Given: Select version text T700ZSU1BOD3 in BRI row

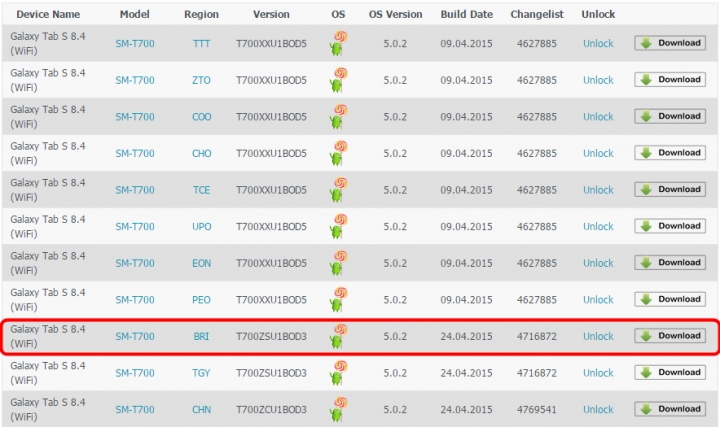Looking at the screenshot, I should click(x=271, y=337).
